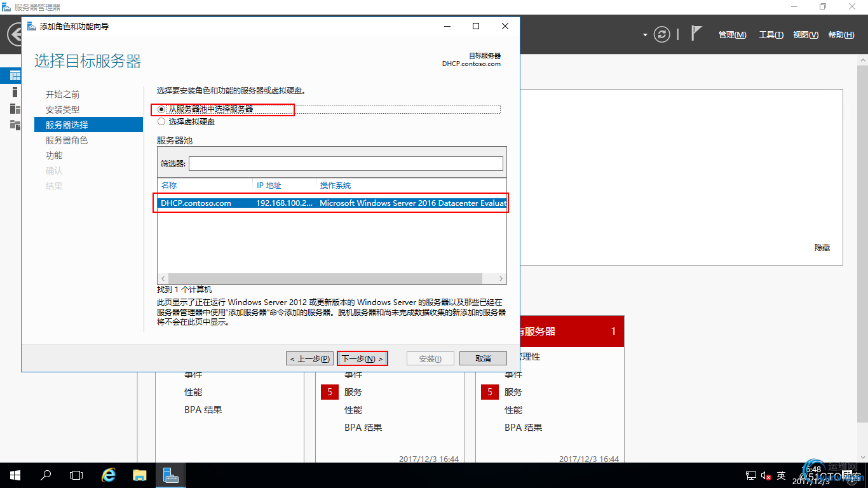Click the Microsoft Windows Server 2016 Datacenter cell
Viewport: 868px width, 488px height.
(413, 203)
